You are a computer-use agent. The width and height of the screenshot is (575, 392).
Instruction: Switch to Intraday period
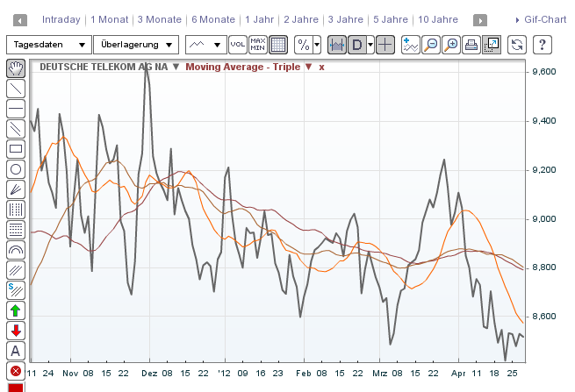tap(61, 19)
